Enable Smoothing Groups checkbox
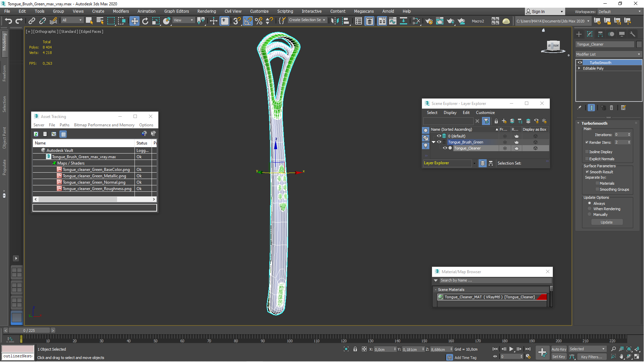Image resolution: width=644 pixels, height=362 pixels. pyautogui.click(x=597, y=189)
